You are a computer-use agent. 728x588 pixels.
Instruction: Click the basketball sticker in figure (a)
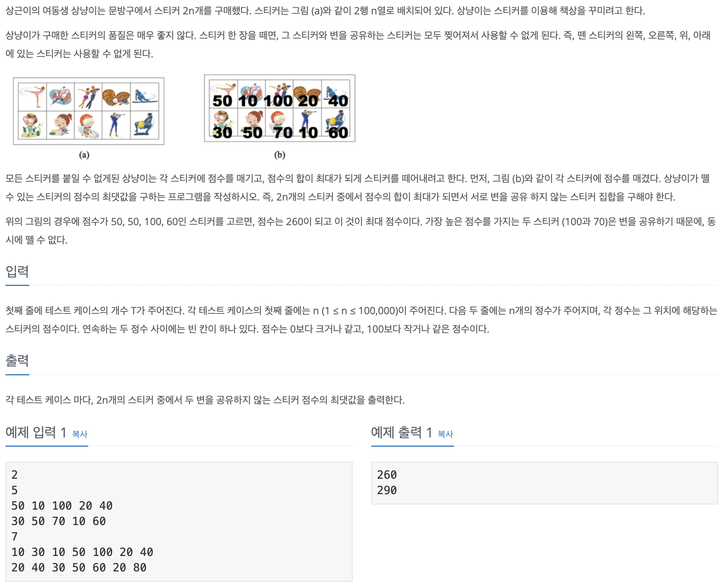(x=116, y=97)
